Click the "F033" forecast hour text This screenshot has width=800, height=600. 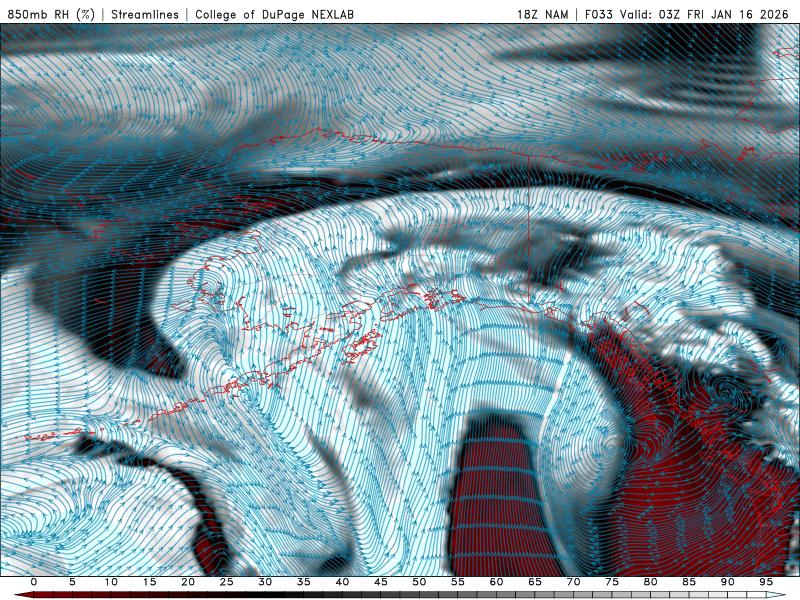[598, 14]
